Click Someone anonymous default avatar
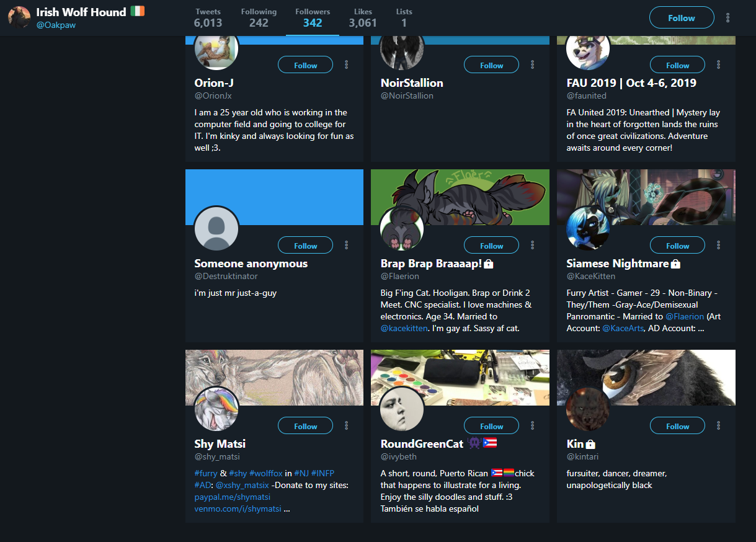 [x=216, y=228]
